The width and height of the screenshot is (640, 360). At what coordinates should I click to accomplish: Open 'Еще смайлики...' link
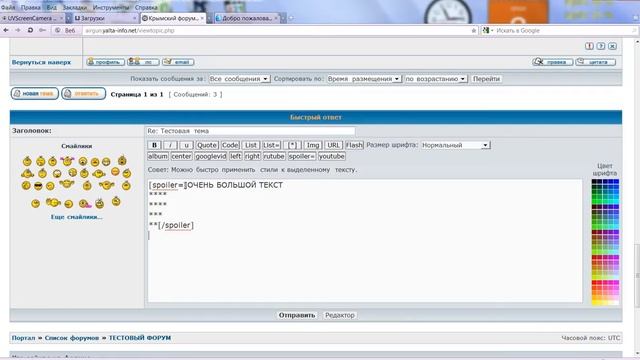(x=76, y=217)
